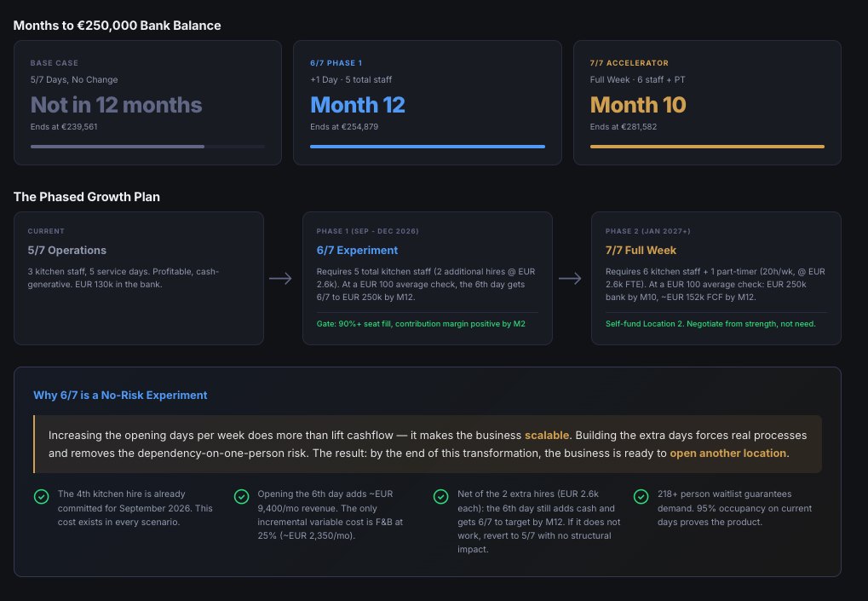Click the "+1 Day · 5 total staff" subtitle
This screenshot has width=868, height=601.
coord(351,80)
